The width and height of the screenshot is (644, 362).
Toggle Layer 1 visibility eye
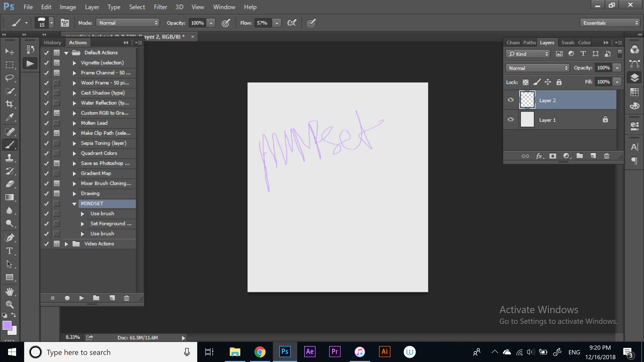[511, 119]
